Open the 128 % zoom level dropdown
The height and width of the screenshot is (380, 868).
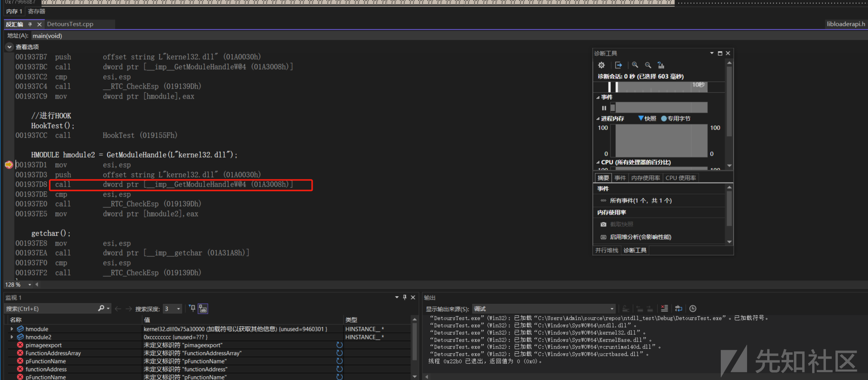click(30, 284)
